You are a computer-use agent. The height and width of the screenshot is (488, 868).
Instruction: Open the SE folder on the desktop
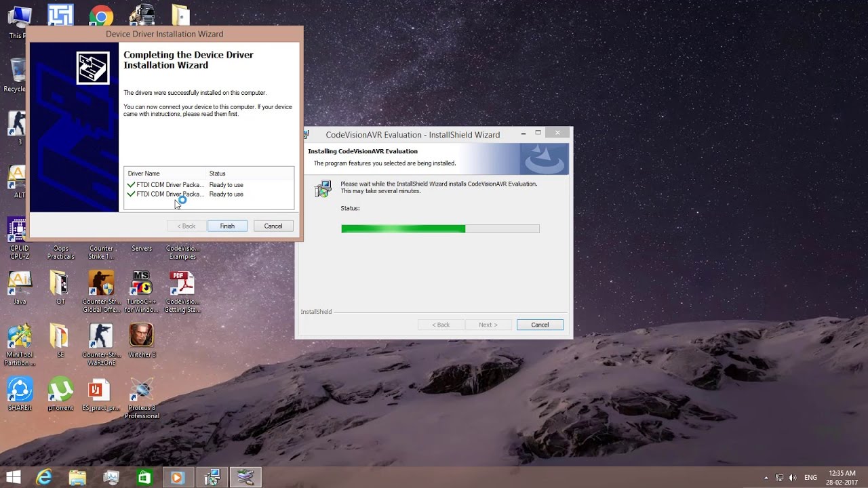pos(60,341)
